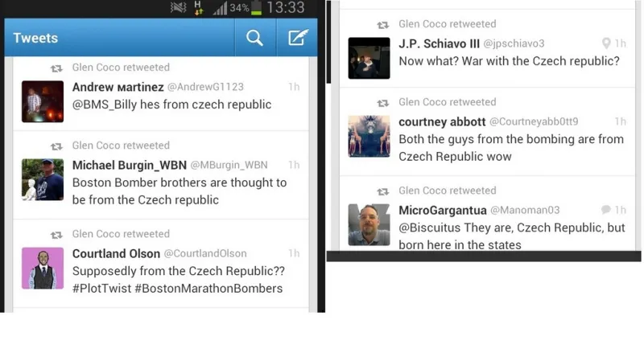The width and height of the screenshot is (644, 361).
Task: Open Andrew Martinez profile picture
Action: pyautogui.click(x=43, y=101)
